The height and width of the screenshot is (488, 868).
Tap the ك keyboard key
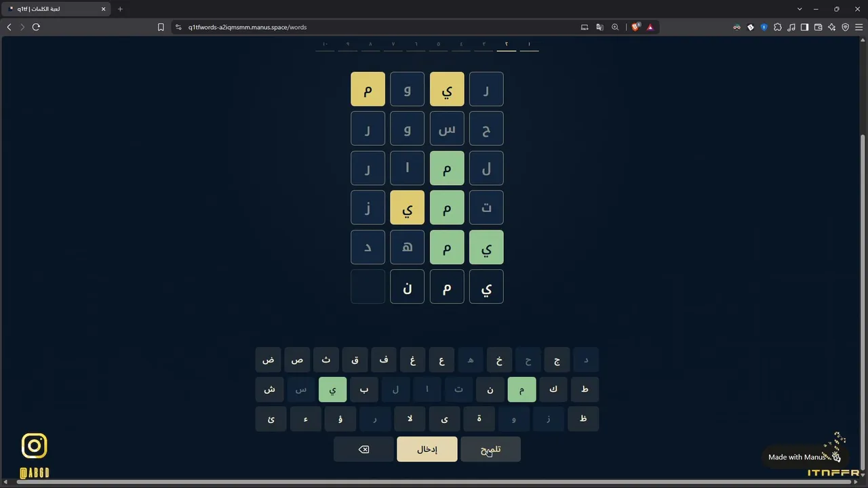(553, 390)
